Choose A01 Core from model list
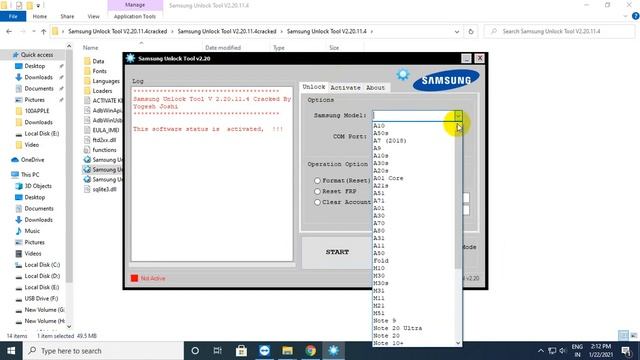Screen dimensions: 640x360 coord(388,178)
